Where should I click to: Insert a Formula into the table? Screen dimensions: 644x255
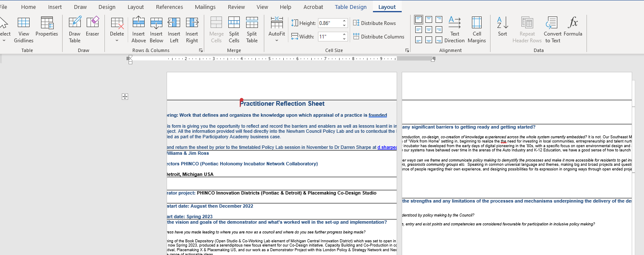click(573, 27)
